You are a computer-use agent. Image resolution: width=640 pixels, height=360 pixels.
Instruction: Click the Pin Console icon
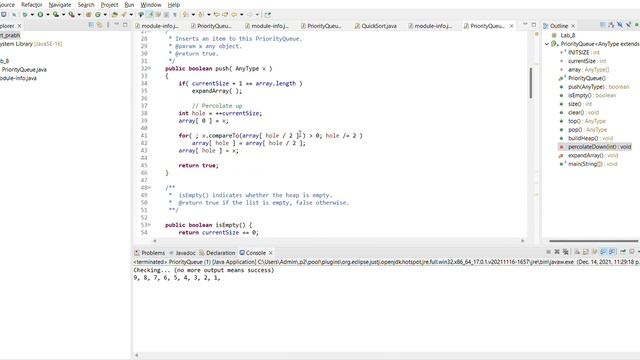pos(623,252)
